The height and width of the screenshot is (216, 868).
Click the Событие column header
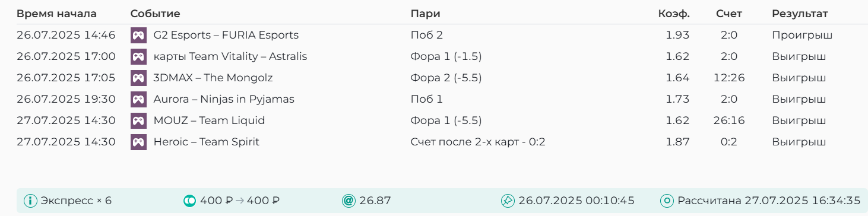click(155, 14)
